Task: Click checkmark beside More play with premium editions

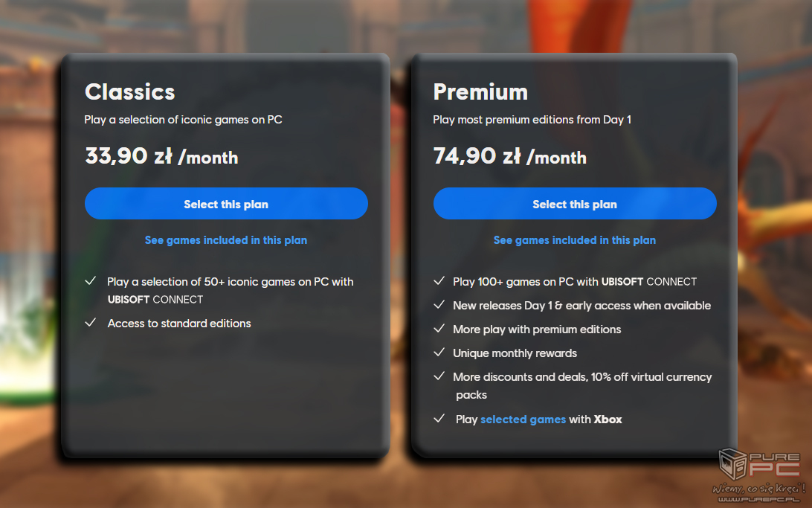Action: (x=439, y=329)
